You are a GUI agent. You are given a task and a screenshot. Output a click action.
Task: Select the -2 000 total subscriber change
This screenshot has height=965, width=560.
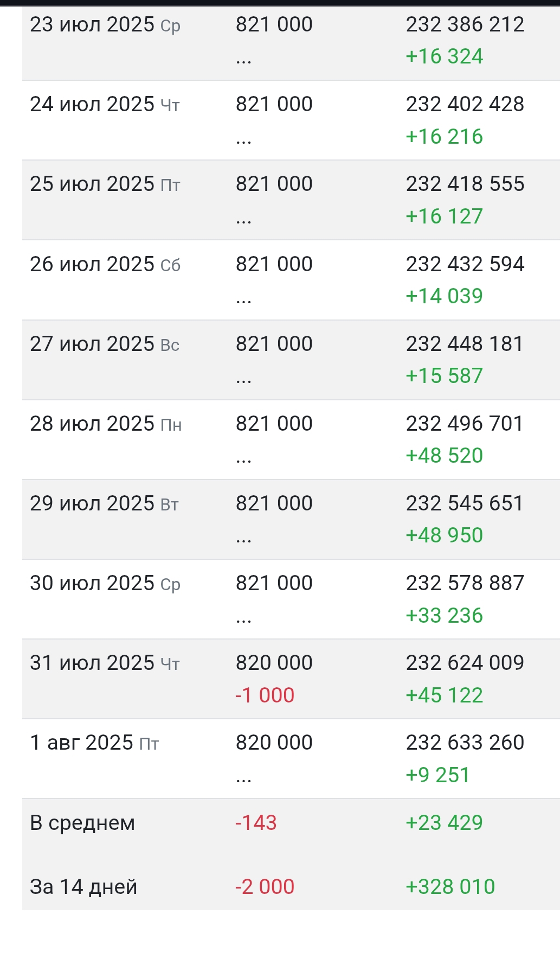click(265, 887)
